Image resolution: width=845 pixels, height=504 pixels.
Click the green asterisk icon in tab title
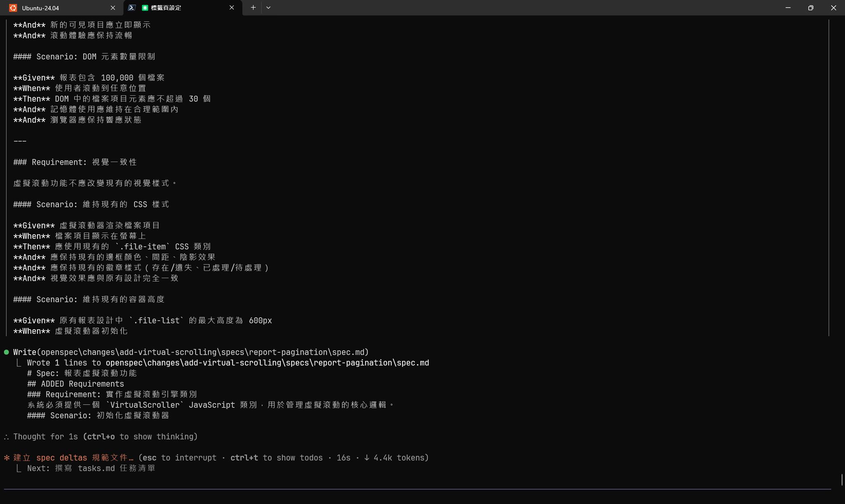coord(145,8)
